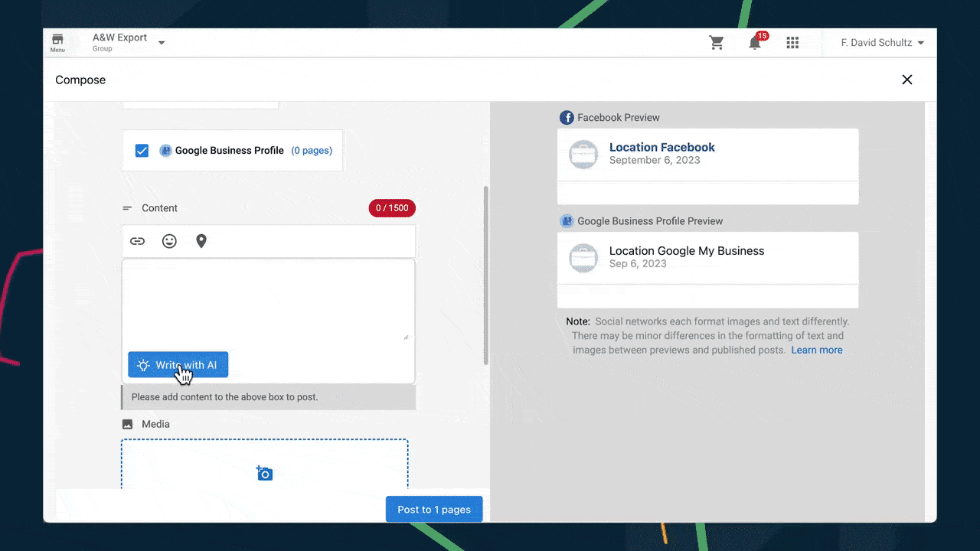Open the F. David Schultz user menu
The image size is (980, 551).
tap(882, 43)
